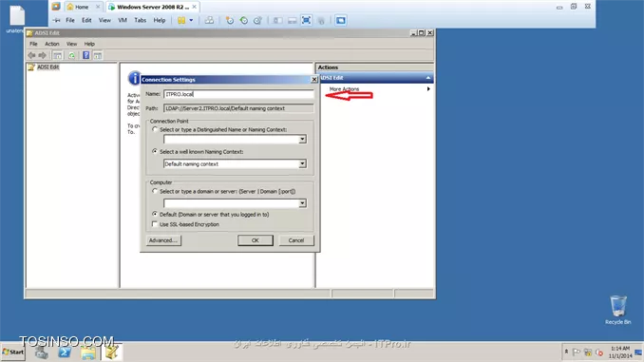Viewport: 644px width, 362px height.
Task: Click VMware send Ctrl+Alt+Del icon
Action: [209, 20]
